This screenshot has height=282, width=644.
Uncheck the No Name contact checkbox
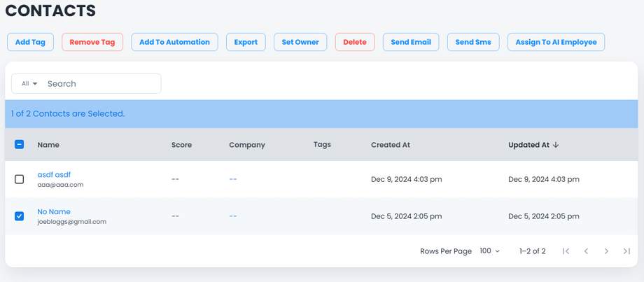[x=20, y=216]
